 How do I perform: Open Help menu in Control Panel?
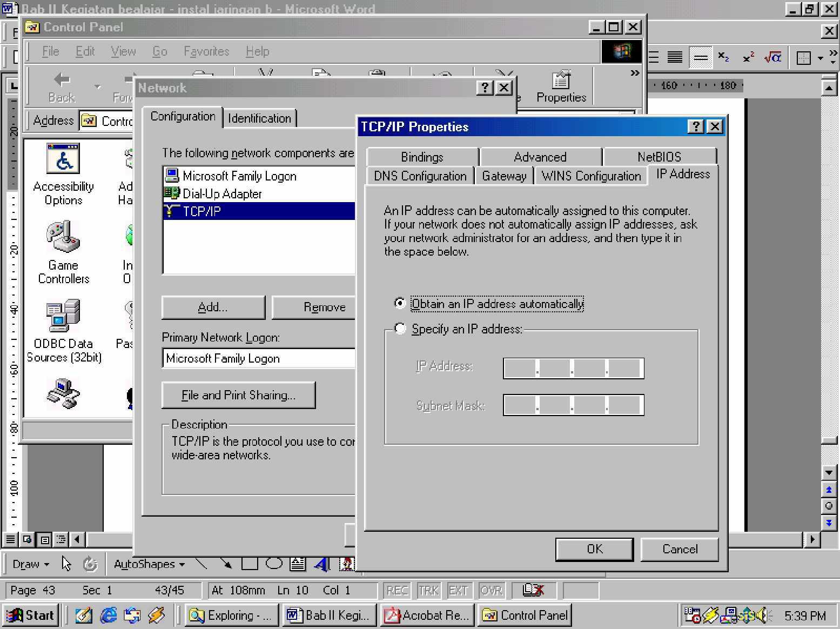click(x=257, y=51)
